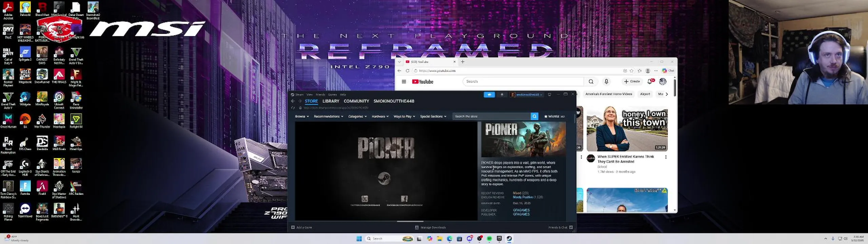Expand the Ways to Play dropdown
The width and height of the screenshot is (868, 244).
(404, 116)
